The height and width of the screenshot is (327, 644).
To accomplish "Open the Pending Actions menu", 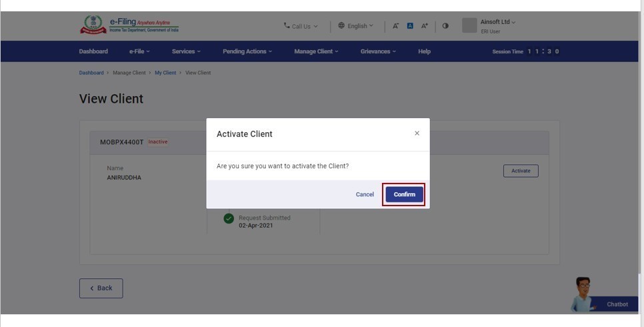I will click(247, 51).
